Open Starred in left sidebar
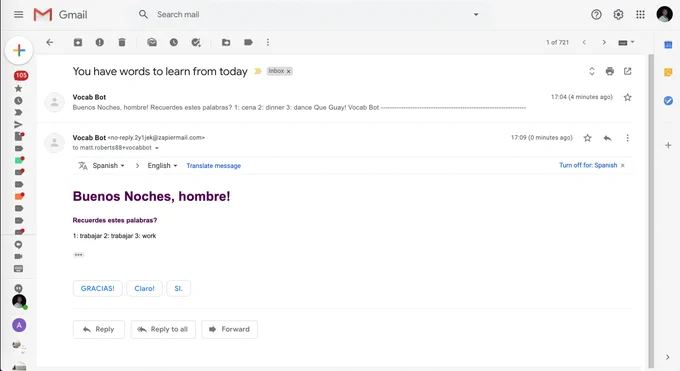Image resolution: width=680 pixels, height=371 pixels. (x=18, y=89)
